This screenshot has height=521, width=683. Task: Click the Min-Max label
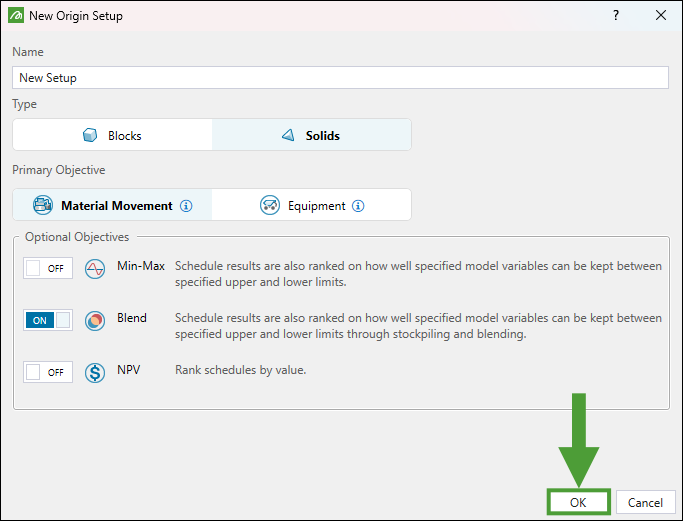point(141,266)
